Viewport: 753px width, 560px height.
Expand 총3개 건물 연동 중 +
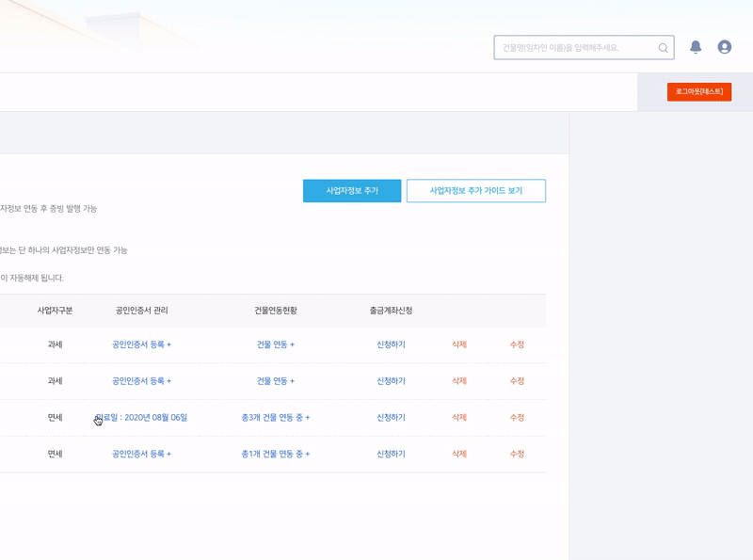275,417
